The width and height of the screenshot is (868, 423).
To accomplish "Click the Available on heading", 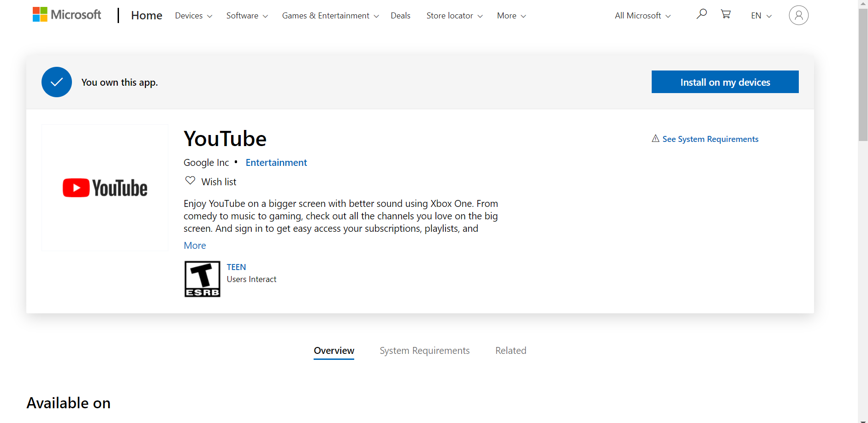I will coord(69,403).
